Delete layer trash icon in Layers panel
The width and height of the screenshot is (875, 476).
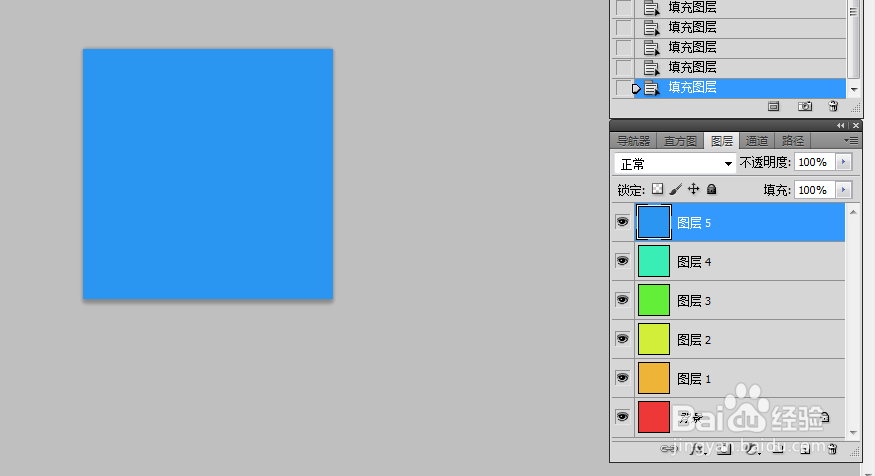833,449
